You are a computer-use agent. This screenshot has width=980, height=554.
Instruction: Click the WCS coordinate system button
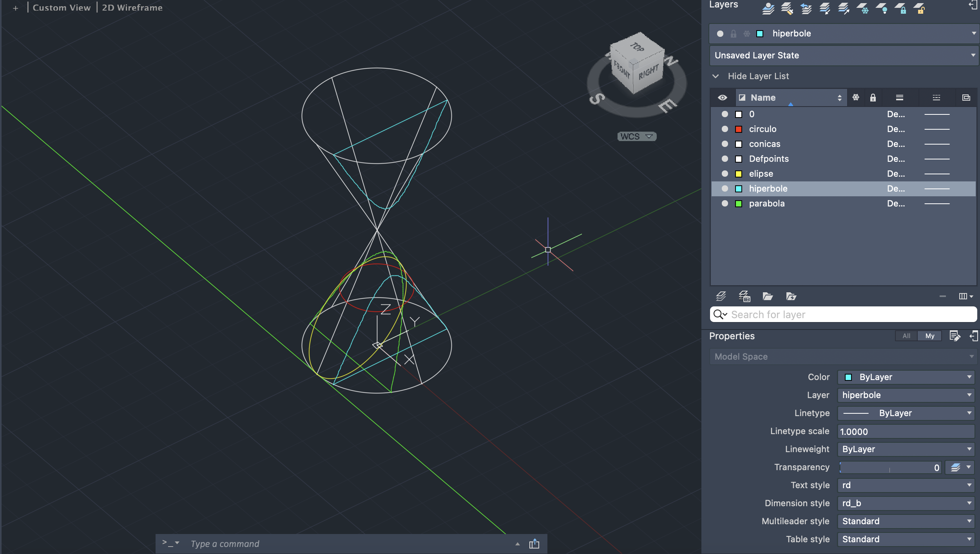(636, 136)
